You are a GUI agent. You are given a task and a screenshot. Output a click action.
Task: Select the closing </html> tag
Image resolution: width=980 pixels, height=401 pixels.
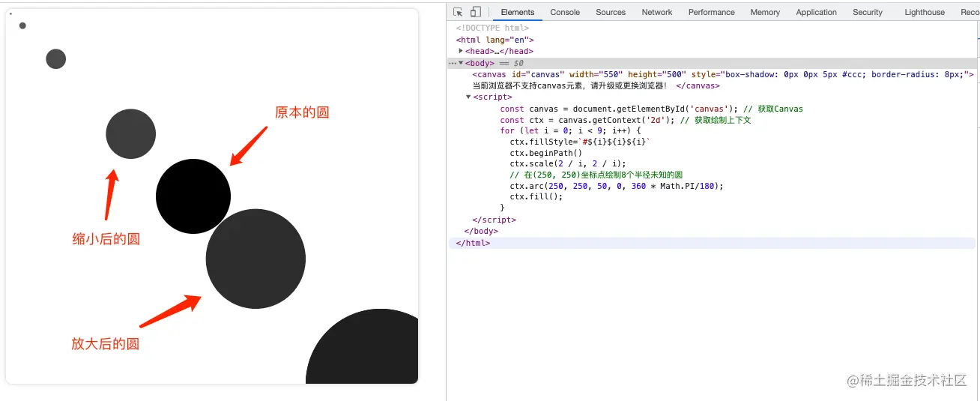pyautogui.click(x=473, y=243)
